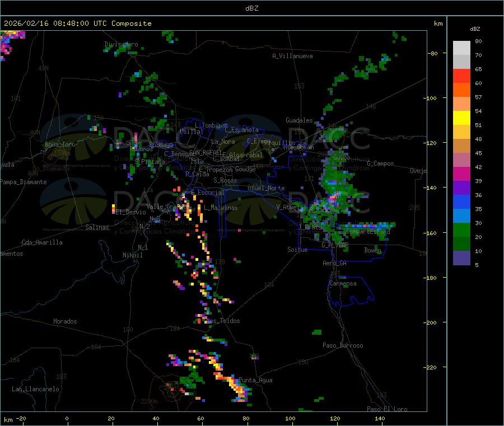Click the 'Lag_Llancanelo' label

(x=35, y=389)
